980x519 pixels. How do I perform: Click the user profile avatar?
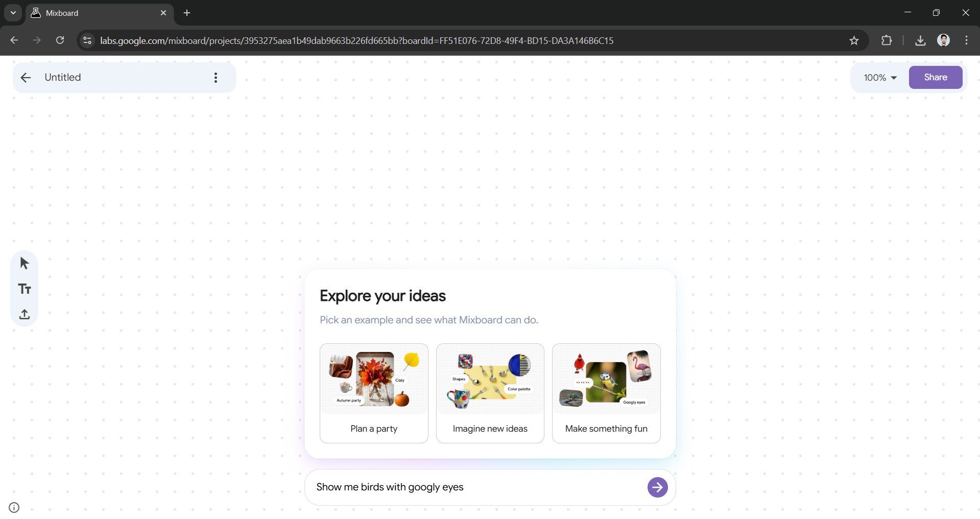[944, 40]
